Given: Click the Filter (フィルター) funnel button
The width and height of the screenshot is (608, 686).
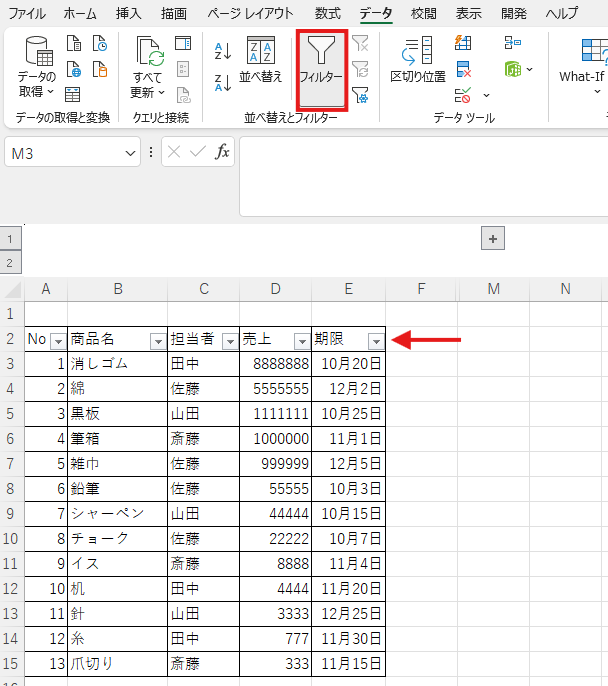Looking at the screenshot, I should pyautogui.click(x=321, y=70).
